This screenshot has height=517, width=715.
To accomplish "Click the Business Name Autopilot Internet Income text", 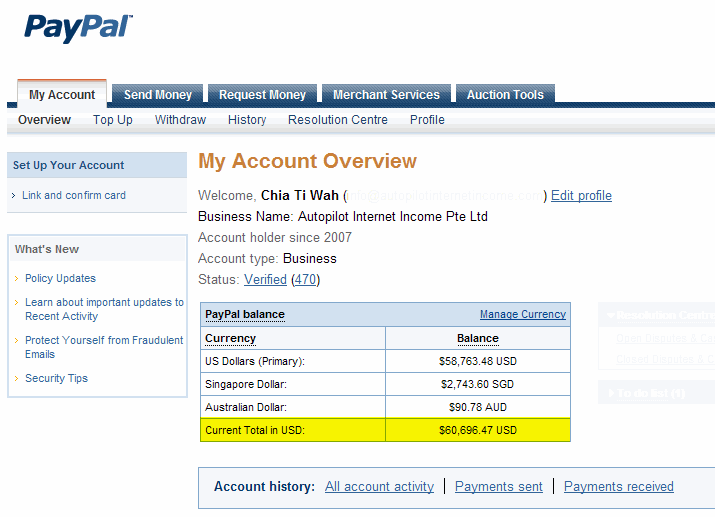I will point(343,217).
